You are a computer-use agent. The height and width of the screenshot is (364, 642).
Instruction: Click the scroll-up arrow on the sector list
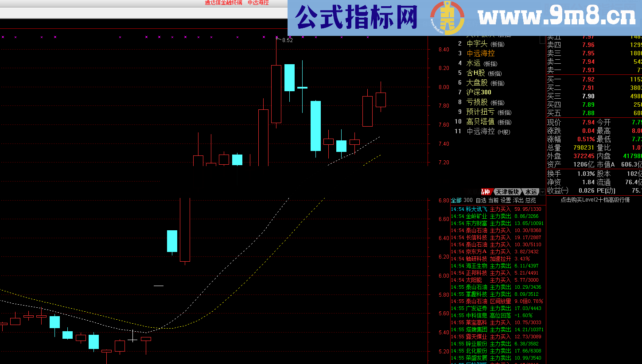[541, 40]
